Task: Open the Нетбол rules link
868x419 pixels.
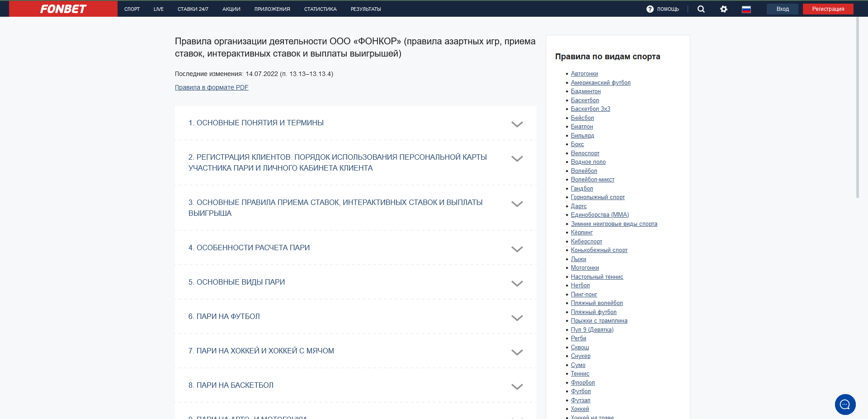Action: pos(580,286)
